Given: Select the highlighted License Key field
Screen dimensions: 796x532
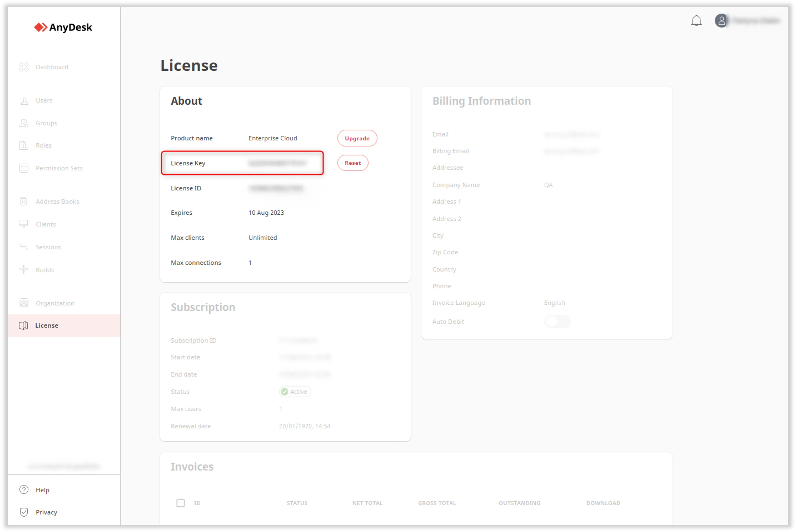Looking at the screenshot, I should pyautogui.click(x=242, y=163).
